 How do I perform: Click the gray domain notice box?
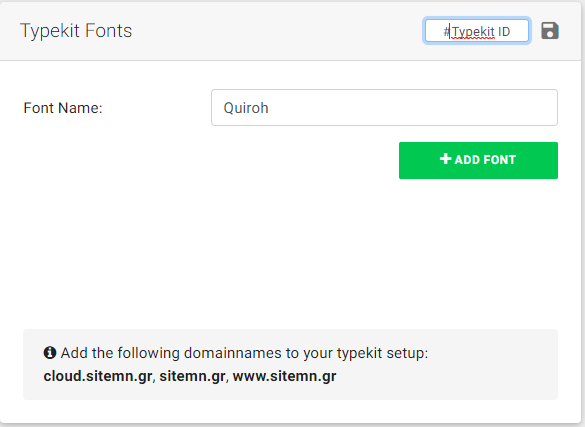290,364
